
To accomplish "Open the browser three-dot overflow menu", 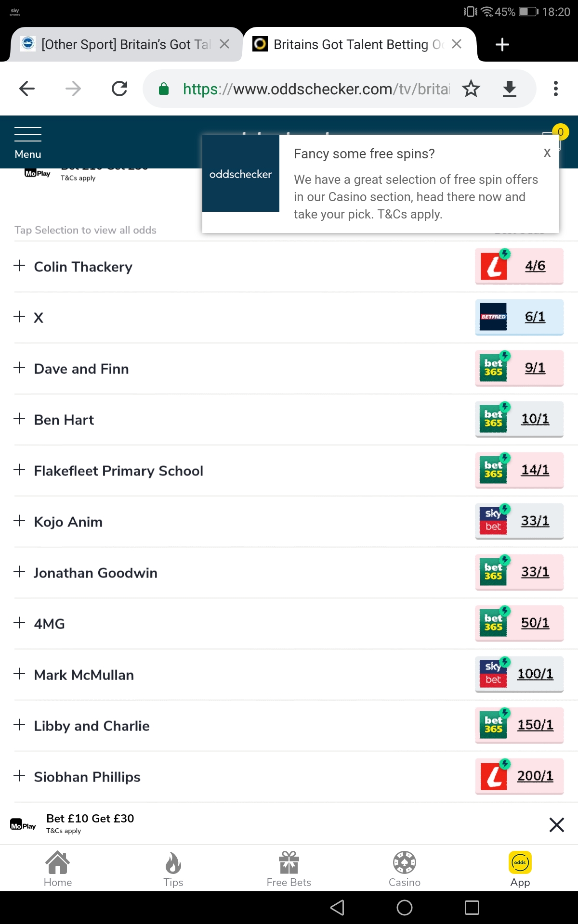I will (x=556, y=89).
